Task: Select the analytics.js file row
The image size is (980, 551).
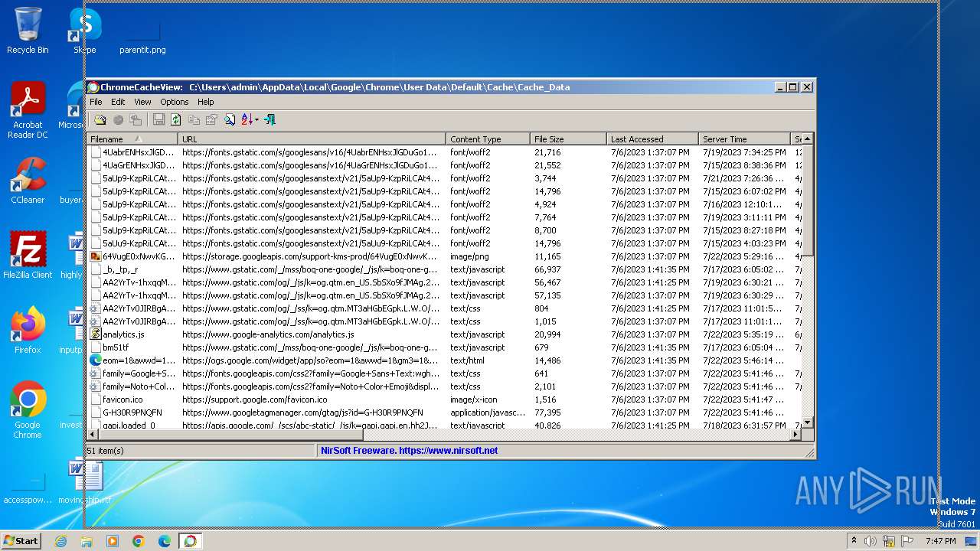Action: pyautogui.click(x=444, y=334)
